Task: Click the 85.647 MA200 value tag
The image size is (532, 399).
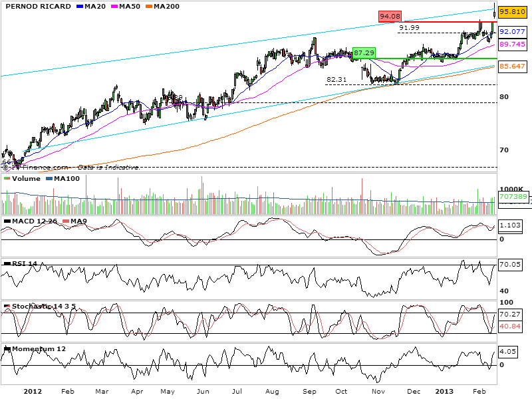Action: click(512, 66)
